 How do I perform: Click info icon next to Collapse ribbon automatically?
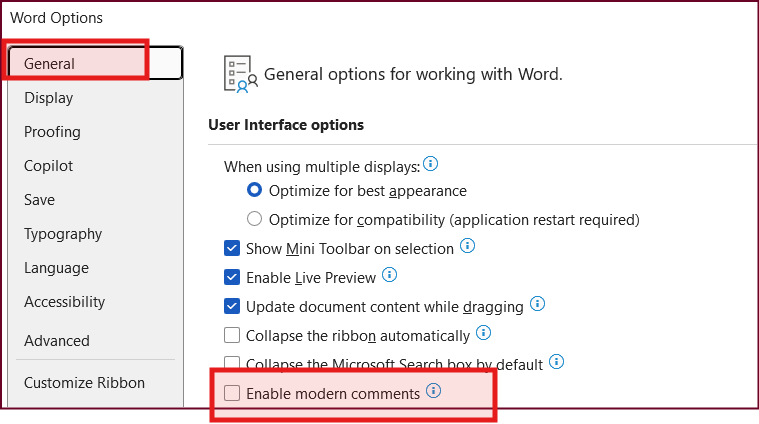click(x=483, y=333)
